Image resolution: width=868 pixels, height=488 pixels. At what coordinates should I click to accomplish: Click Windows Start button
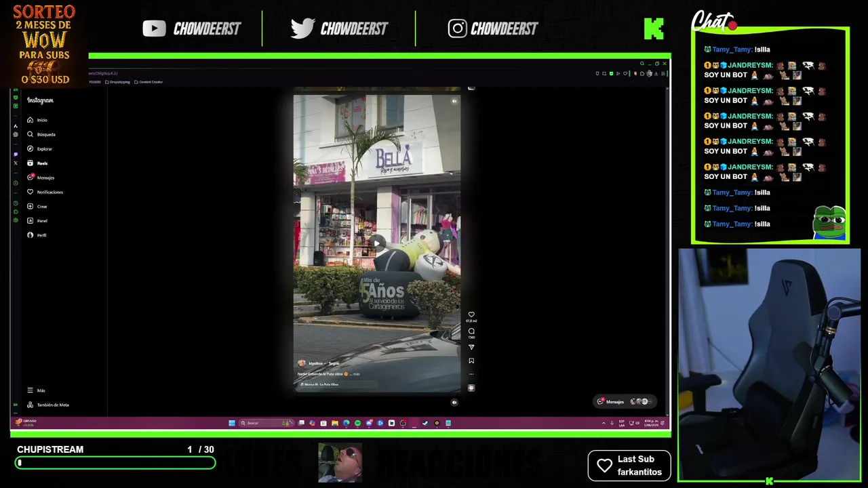pyautogui.click(x=232, y=423)
